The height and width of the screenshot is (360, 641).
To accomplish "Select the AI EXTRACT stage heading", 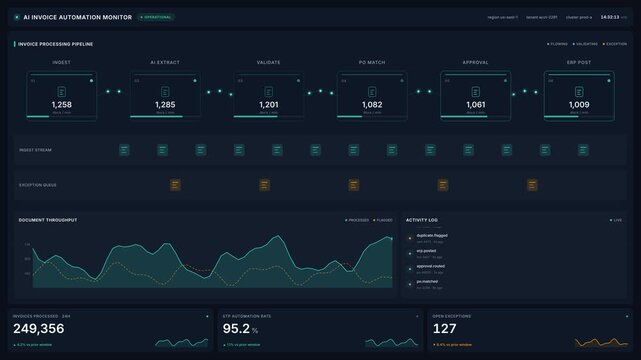I will click(165, 63).
